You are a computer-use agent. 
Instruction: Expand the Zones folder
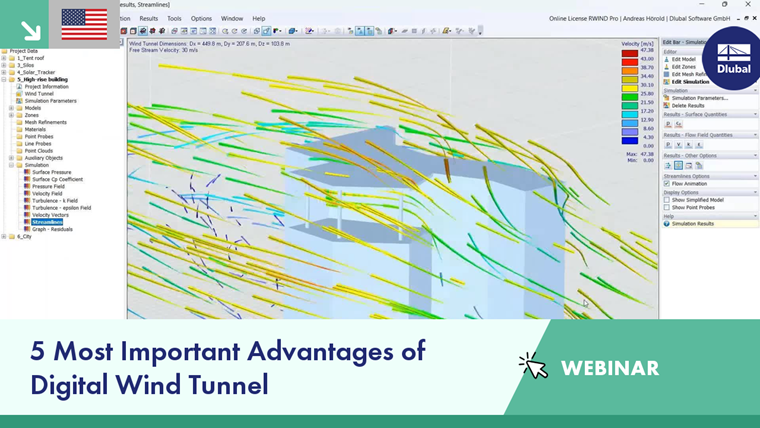pos(11,115)
